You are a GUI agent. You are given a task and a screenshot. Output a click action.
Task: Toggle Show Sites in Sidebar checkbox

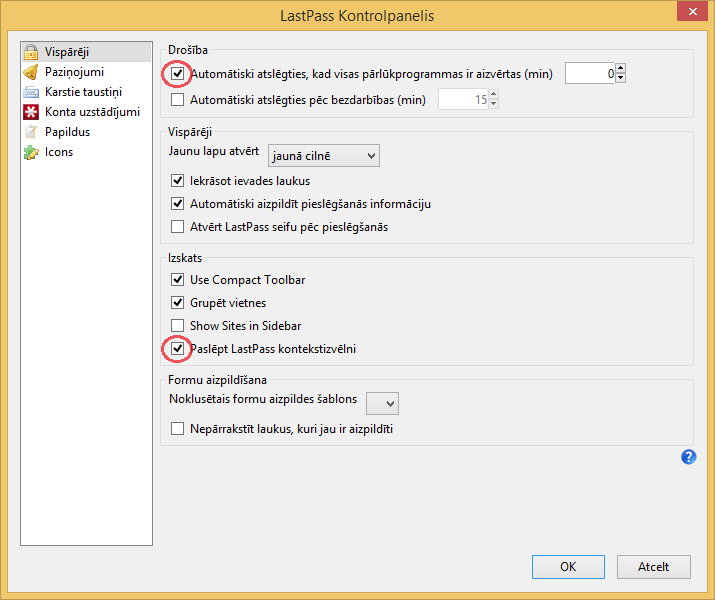point(177,326)
